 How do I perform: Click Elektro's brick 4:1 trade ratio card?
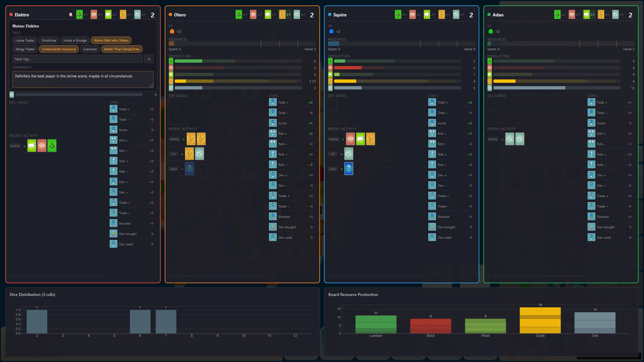pyautogui.click(x=94, y=14)
